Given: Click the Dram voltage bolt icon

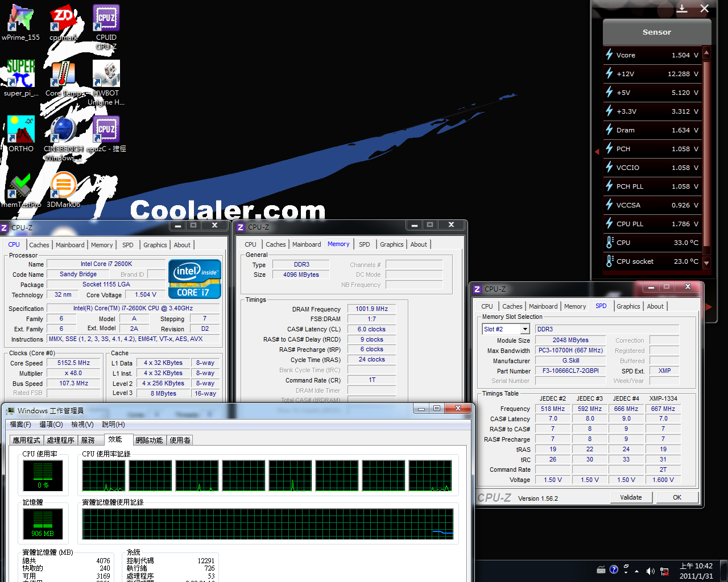Looking at the screenshot, I should click(610, 130).
